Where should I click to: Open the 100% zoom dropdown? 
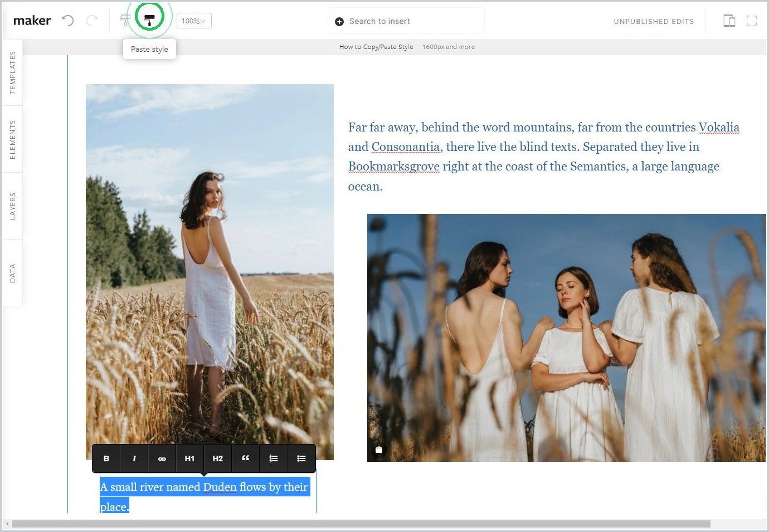coord(194,21)
